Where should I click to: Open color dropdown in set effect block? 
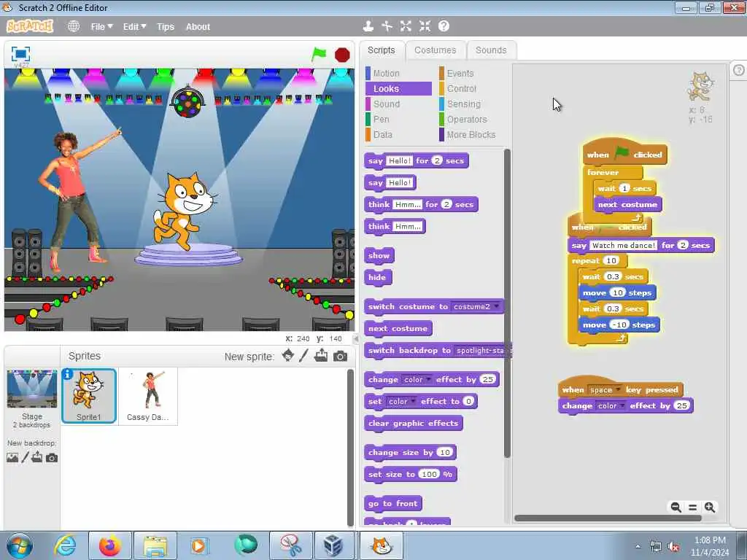402,402
